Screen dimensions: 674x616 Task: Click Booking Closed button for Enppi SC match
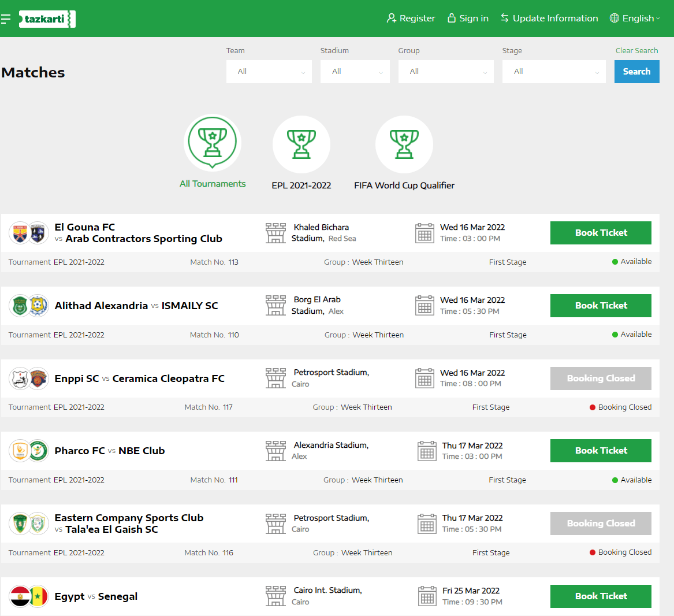click(601, 378)
